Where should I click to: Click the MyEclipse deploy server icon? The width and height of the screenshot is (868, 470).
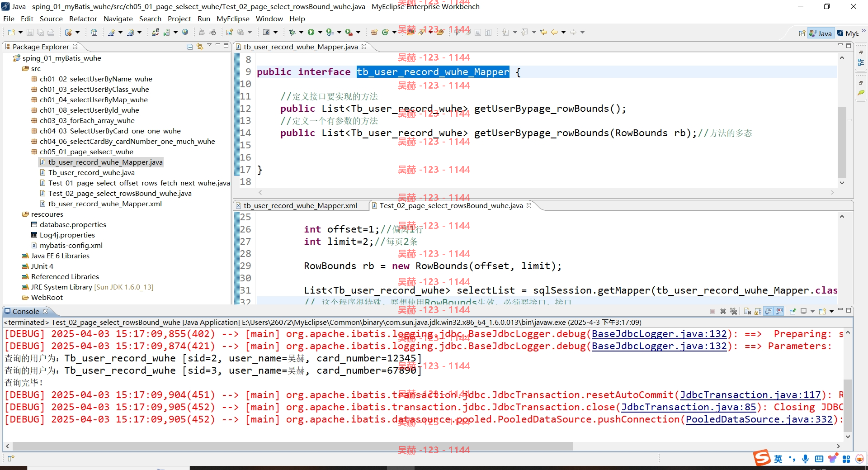155,32
